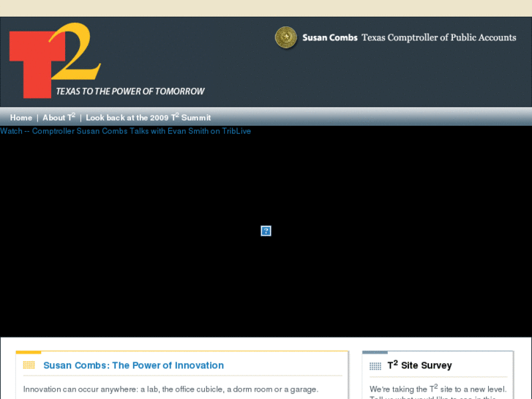Click Susan Combs Texas Comptroller of Public Accounts banner
Viewport: 532px width, 399px height.
(409, 37)
